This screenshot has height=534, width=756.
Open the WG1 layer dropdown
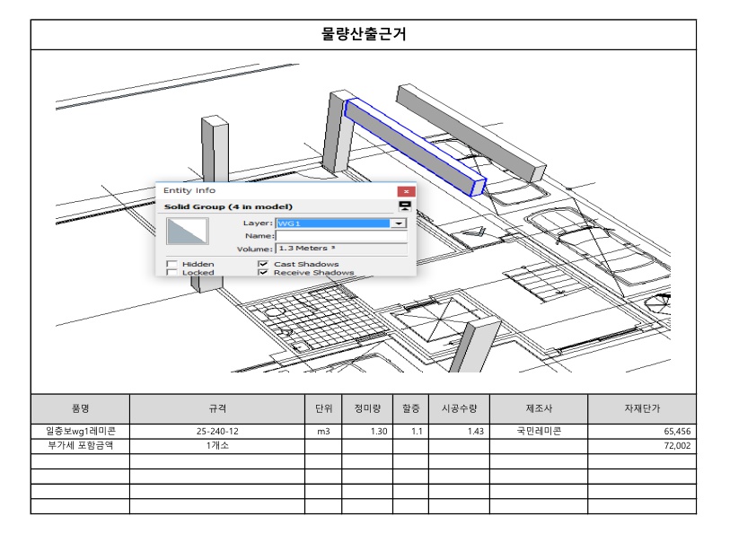tap(399, 223)
